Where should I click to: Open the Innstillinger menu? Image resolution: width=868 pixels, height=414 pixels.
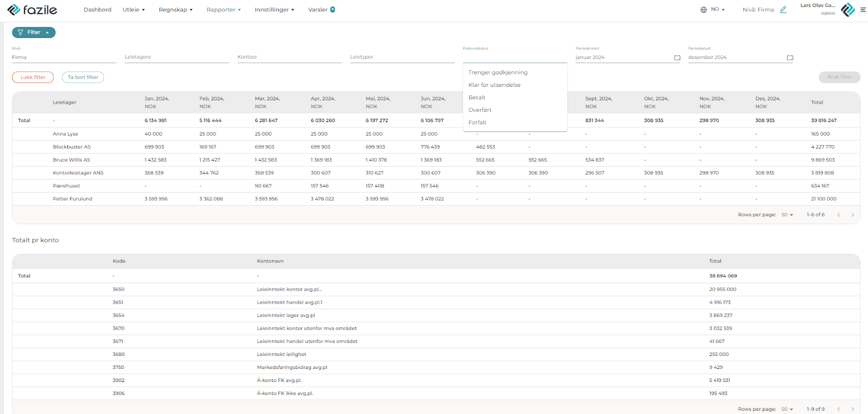[x=275, y=10]
